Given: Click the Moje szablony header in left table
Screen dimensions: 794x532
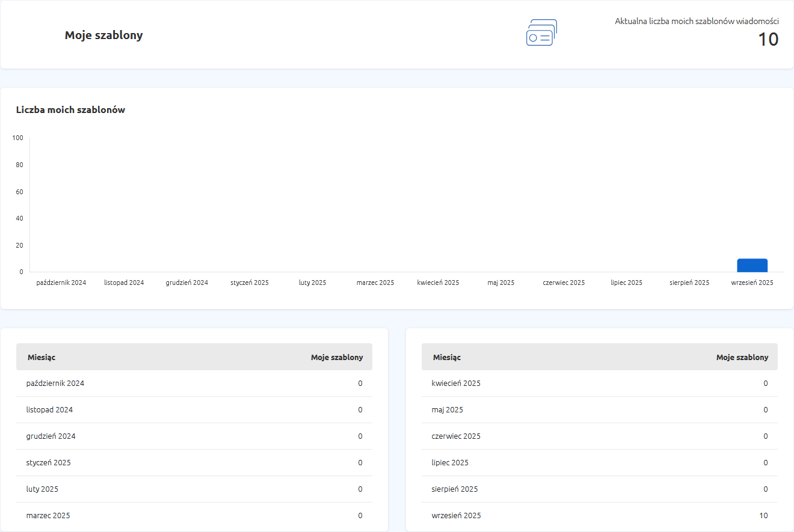Looking at the screenshot, I should pyautogui.click(x=336, y=357).
